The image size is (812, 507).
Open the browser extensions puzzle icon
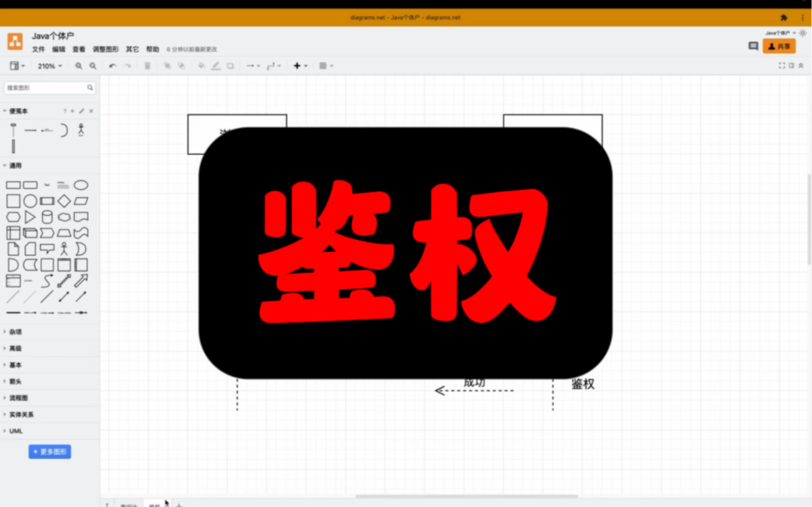coord(784,18)
